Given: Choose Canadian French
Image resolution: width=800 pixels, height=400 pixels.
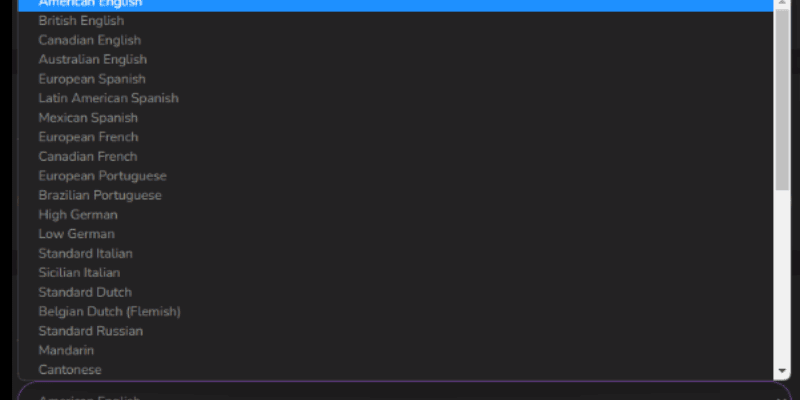Looking at the screenshot, I should click(395, 157).
